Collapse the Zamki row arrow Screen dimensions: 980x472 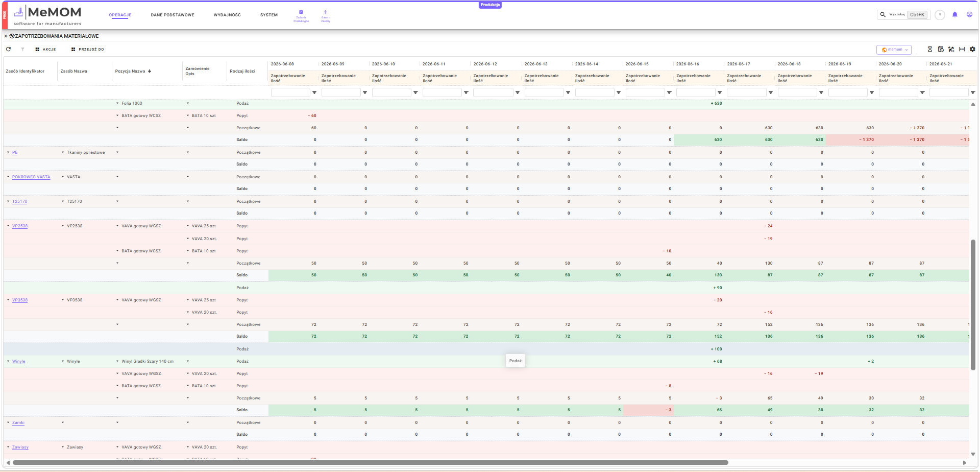coord(8,422)
